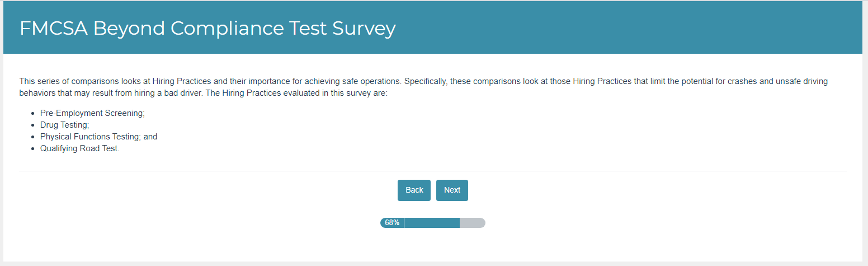
Task: Click the Qualifying Road Test list item
Action: (x=79, y=149)
